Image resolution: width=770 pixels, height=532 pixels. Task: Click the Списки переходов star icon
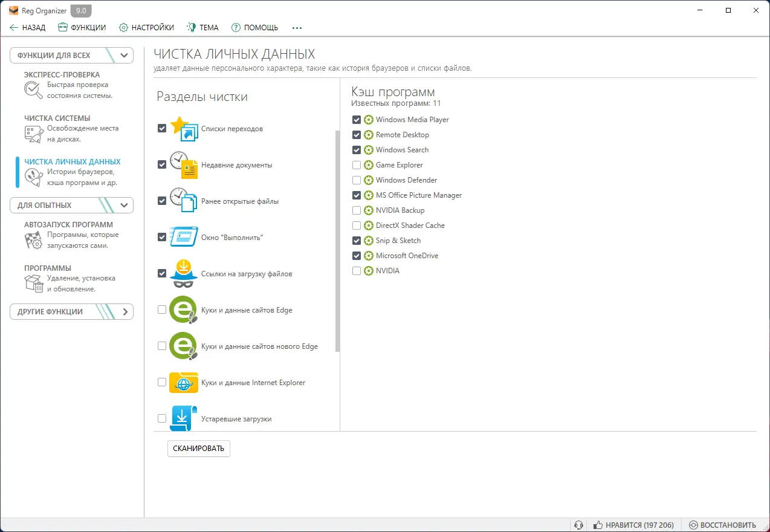point(184,129)
